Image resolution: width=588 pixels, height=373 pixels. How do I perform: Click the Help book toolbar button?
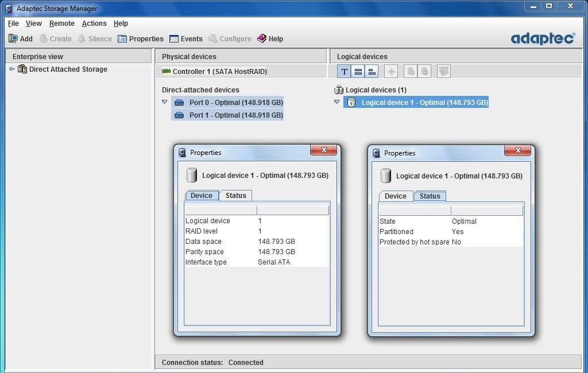[270, 38]
